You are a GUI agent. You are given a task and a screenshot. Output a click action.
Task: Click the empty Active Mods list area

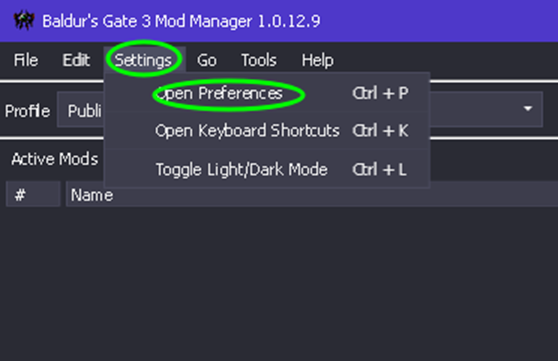pos(279,283)
